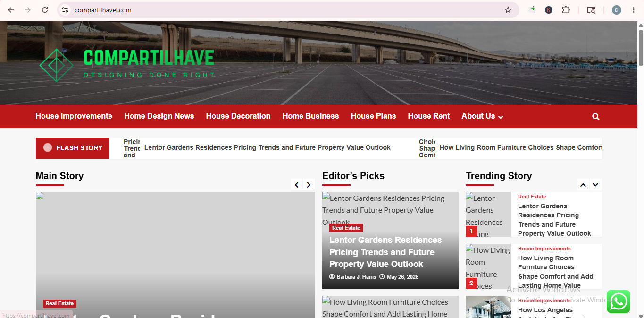
Task: Move Trending Story list up
Action: tap(583, 185)
